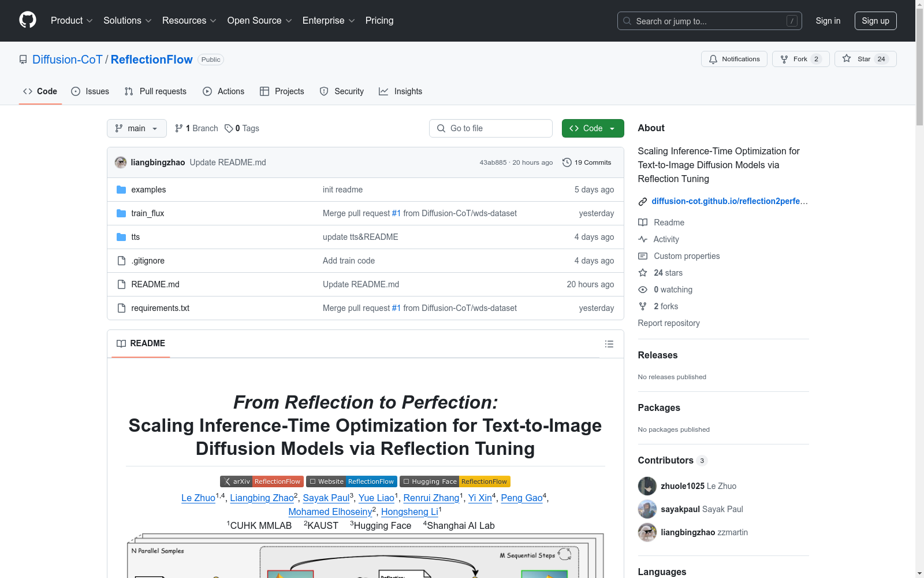Click the Notifications button
924x578 pixels.
(734, 59)
